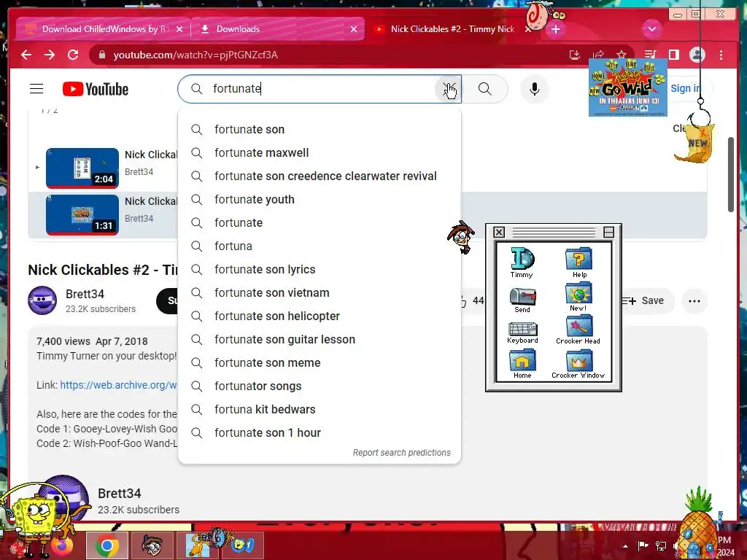This screenshot has width=747, height=560.
Task: Select the Nick Clickables #2 tab
Action: coord(452,29)
